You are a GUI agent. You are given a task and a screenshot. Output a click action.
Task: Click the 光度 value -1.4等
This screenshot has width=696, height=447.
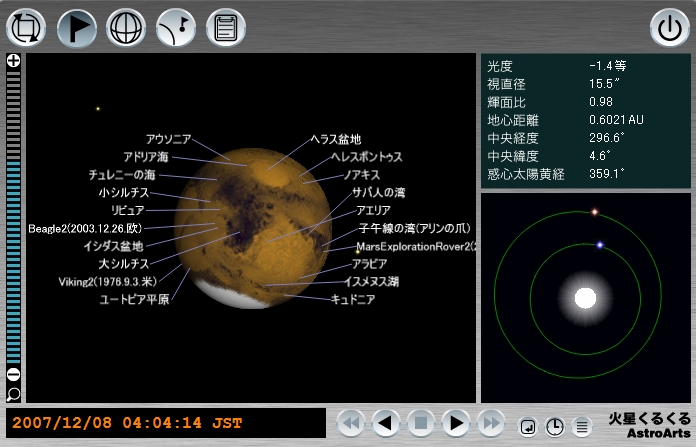coord(608,66)
